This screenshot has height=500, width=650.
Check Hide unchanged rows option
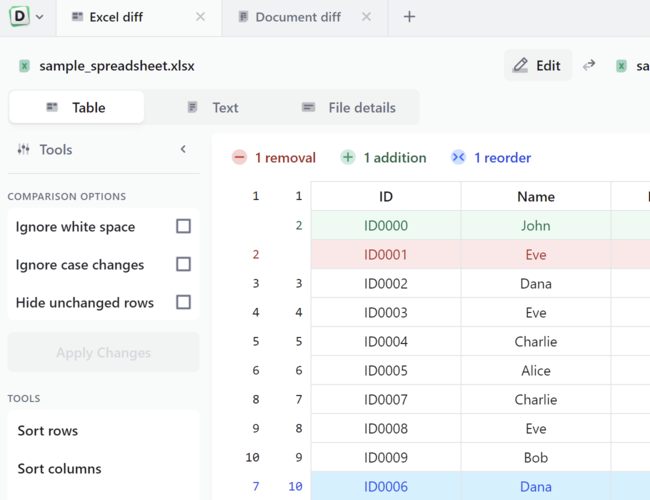(x=183, y=303)
